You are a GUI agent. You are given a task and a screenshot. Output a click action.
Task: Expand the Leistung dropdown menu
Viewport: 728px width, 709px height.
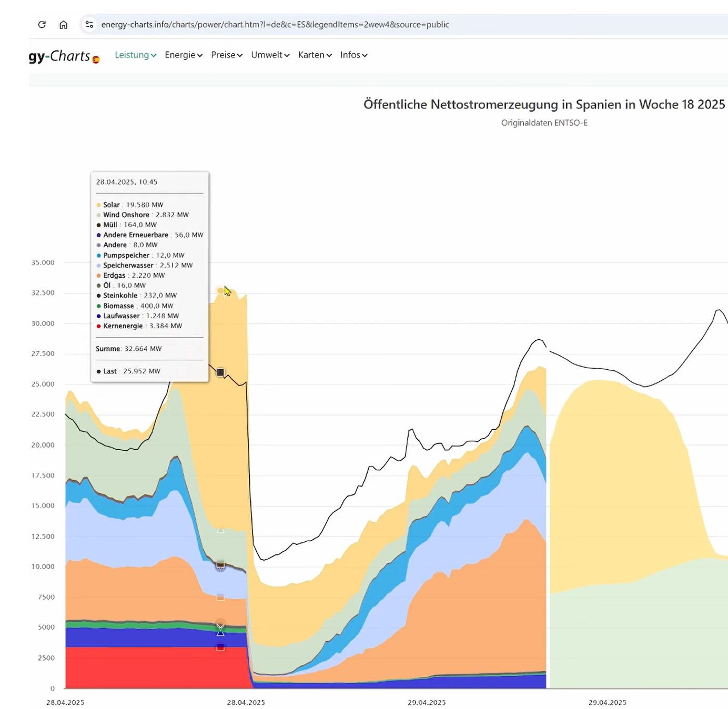point(136,55)
